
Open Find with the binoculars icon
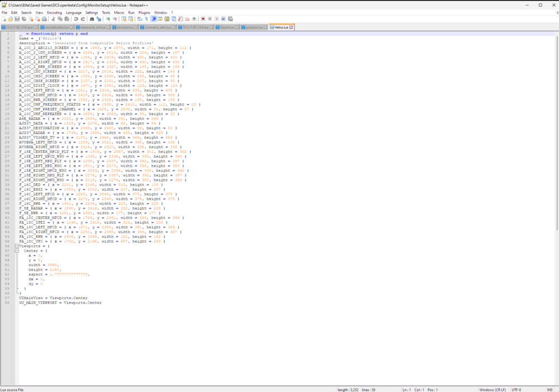point(92,19)
